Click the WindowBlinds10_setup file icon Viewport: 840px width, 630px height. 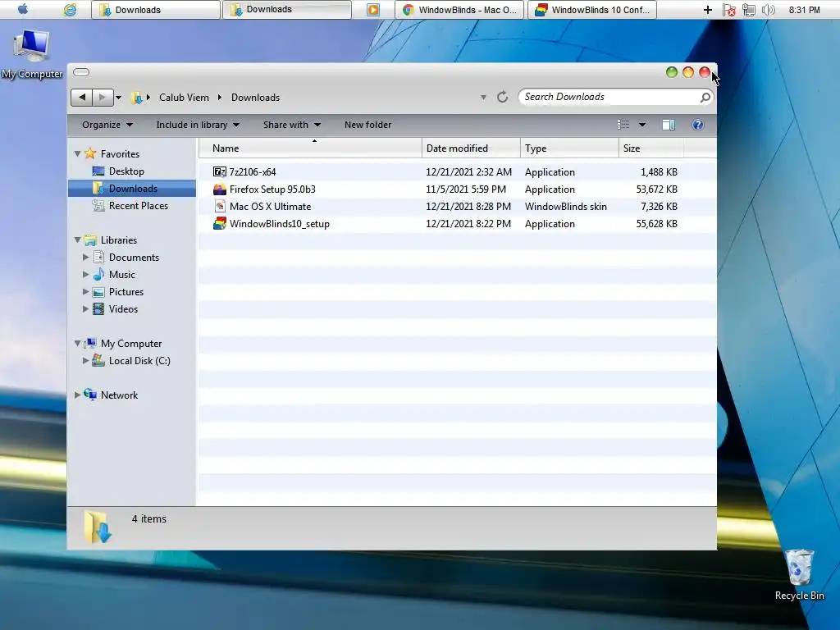click(220, 223)
